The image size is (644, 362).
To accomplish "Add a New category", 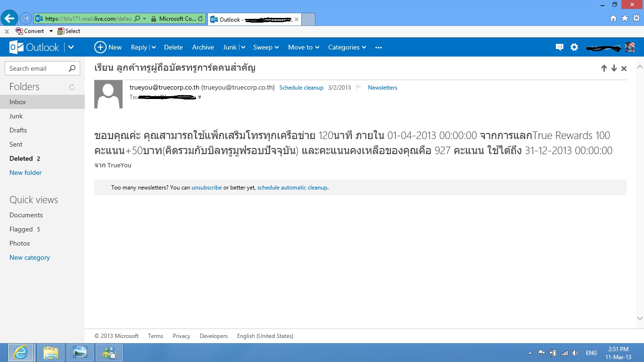I will pos(30,257).
